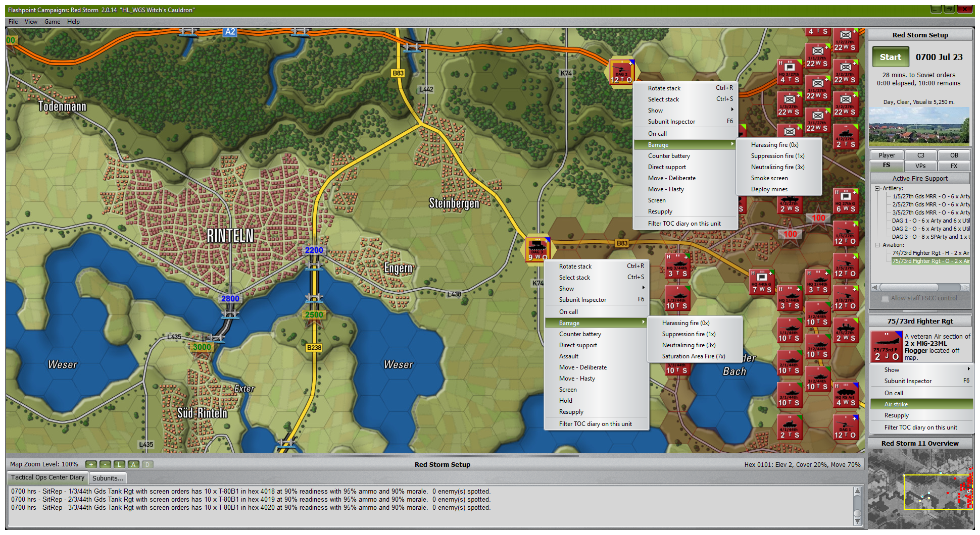Image resolution: width=980 pixels, height=535 pixels.
Task: Select the DAG 2 artillery counter on the map
Action: click(621, 72)
